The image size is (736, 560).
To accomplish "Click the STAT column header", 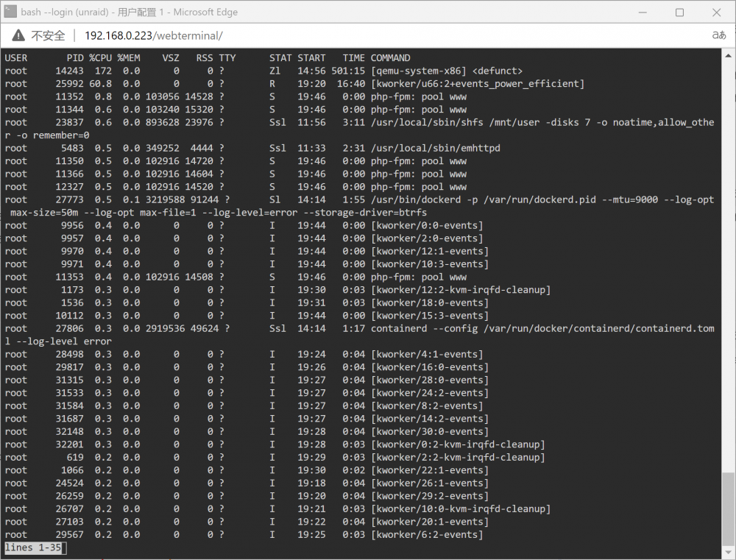I will 280,58.
